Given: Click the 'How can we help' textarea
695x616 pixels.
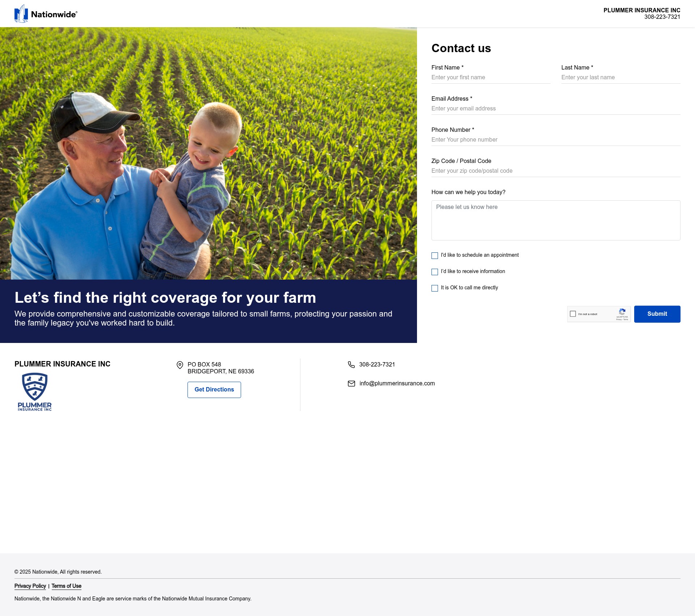Looking at the screenshot, I should 556,220.
